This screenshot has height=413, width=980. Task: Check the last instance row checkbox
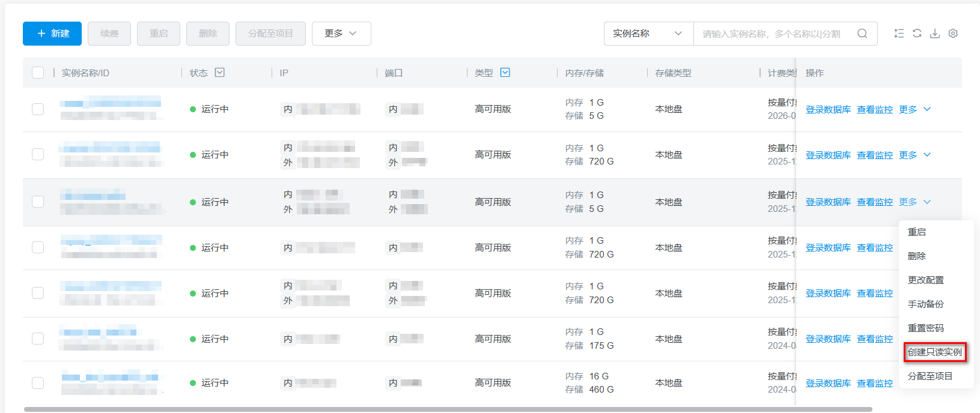(38, 383)
